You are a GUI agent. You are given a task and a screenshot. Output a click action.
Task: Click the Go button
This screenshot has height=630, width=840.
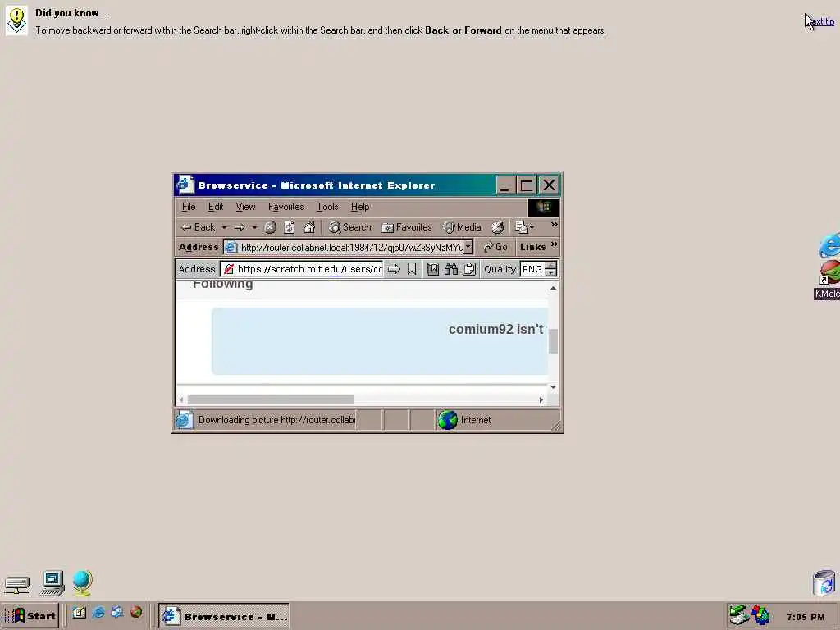(495, 247)
